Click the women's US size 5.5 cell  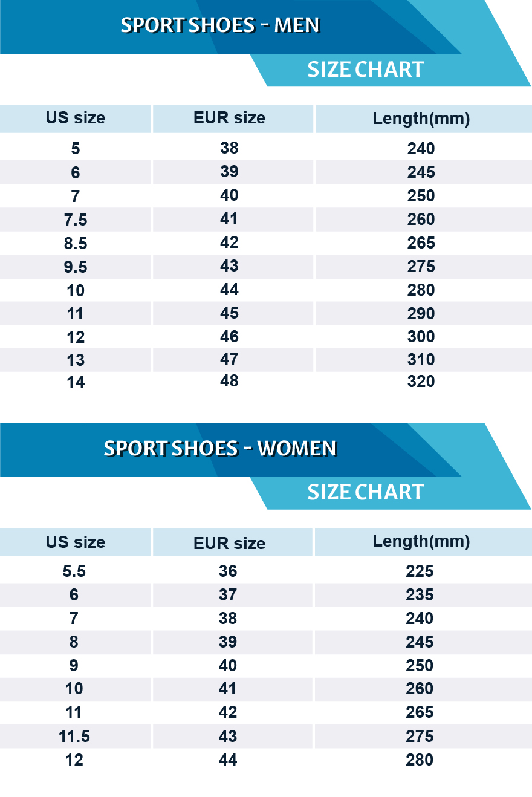click(x=74, y=571)
